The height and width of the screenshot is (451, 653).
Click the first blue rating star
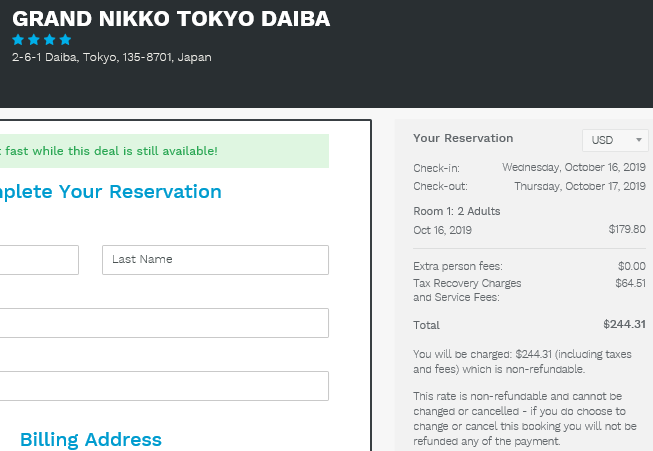(18, 40)
